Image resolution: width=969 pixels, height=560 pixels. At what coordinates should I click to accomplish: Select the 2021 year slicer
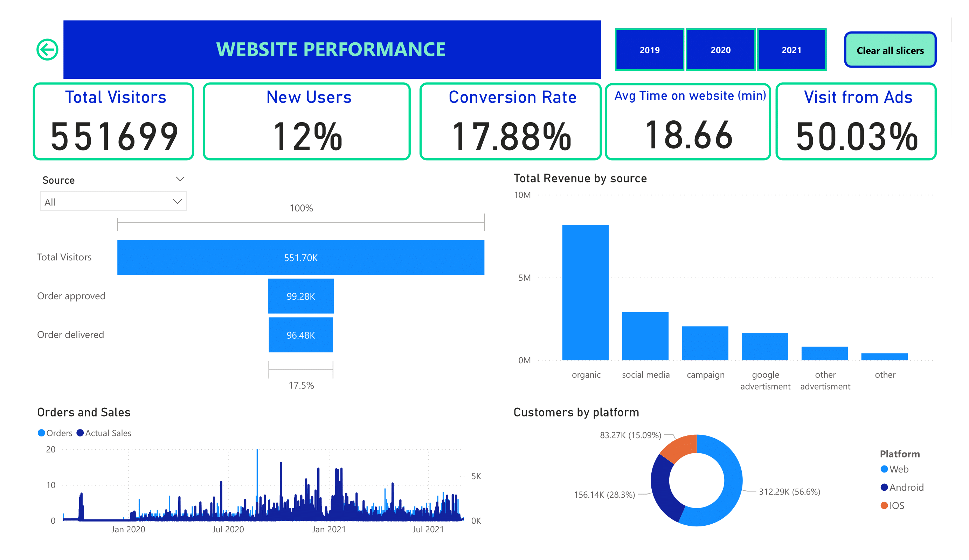pyautogui.click(x=791, y=50)
